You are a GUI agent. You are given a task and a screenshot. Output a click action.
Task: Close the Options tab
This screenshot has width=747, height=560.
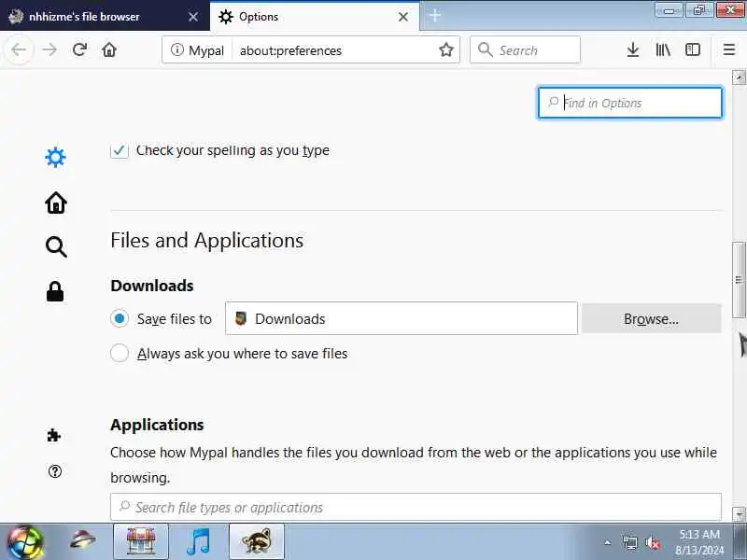tap(403, 17)
